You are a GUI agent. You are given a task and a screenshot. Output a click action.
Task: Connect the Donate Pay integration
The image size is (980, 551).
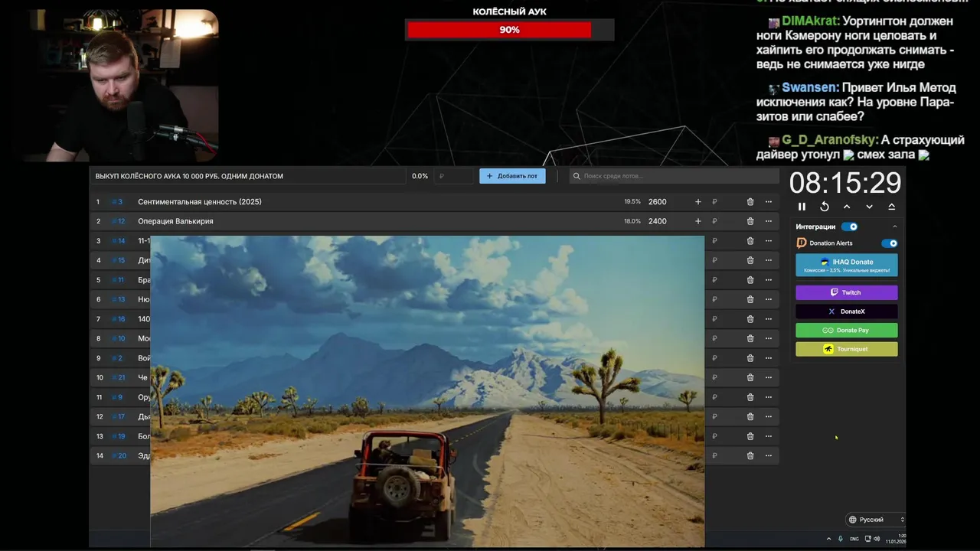pyautogui.click(x=847, y=331)
